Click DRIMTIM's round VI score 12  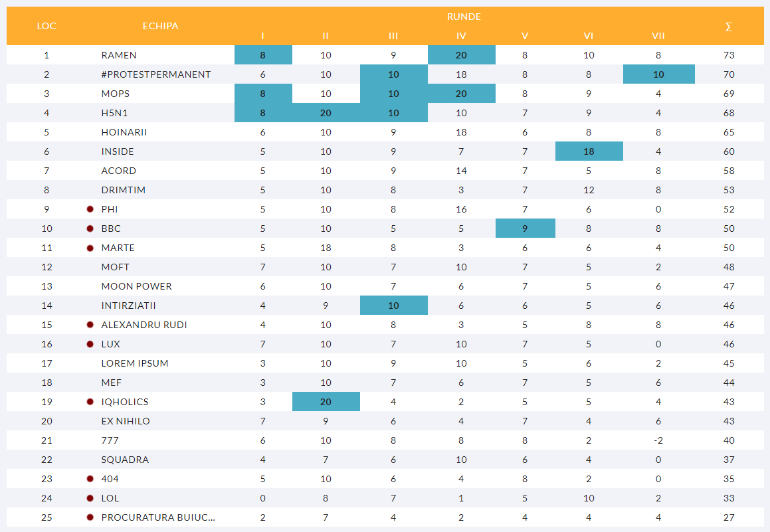pyautogui.click(x=589, y=190)
